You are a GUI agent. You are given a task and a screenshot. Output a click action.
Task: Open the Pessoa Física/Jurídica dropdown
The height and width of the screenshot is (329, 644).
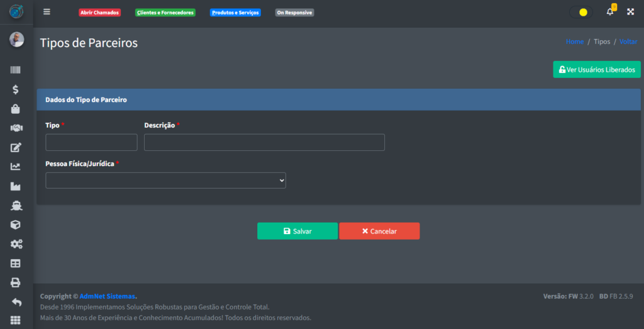point(165,181)
